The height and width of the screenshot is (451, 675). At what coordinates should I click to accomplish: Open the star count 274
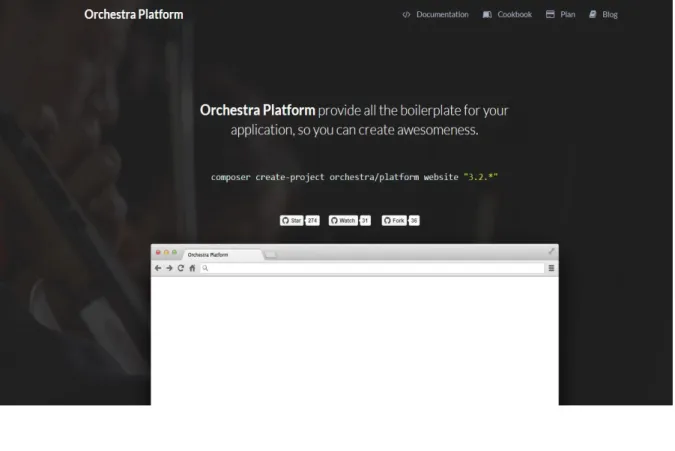(x=313, y=220)
